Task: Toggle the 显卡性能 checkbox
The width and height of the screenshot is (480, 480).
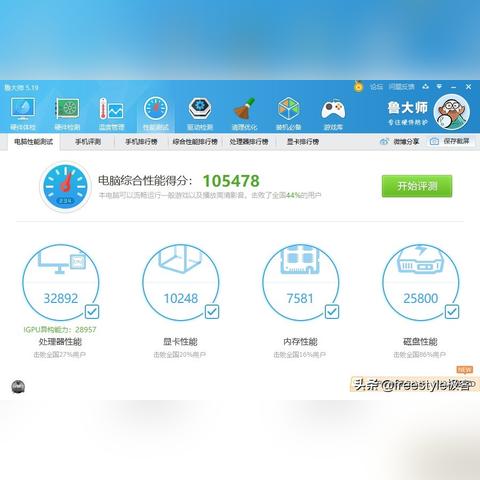Action: [212, 312]
